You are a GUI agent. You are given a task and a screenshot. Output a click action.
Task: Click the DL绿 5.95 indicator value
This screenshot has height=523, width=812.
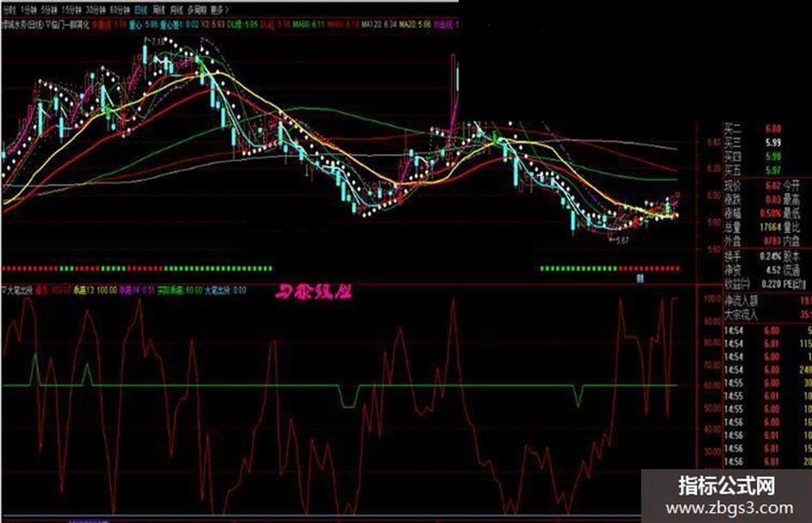[242, 24]
